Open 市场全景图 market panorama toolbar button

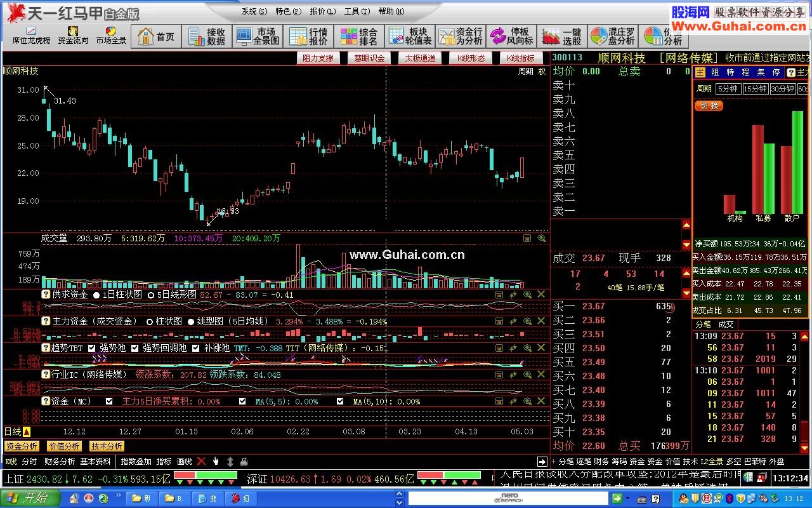tap(258, 37)
